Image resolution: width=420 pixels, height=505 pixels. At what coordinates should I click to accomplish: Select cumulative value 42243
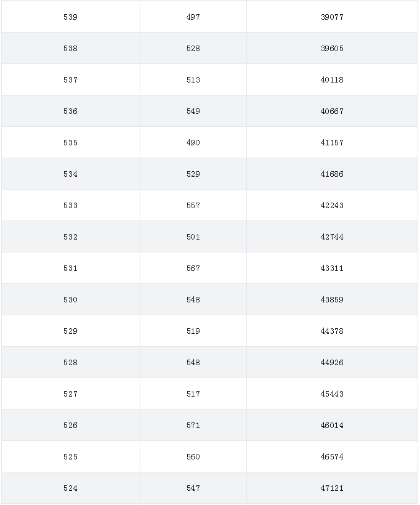(332, 205)
